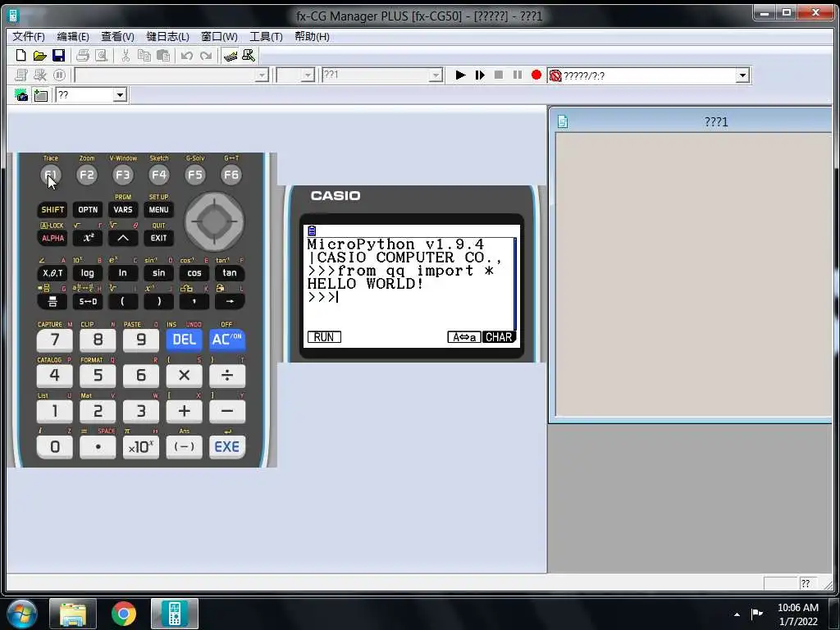The image size is (840, 630).
Task: Click the Cut scissors icon
Action: point(126,56)
